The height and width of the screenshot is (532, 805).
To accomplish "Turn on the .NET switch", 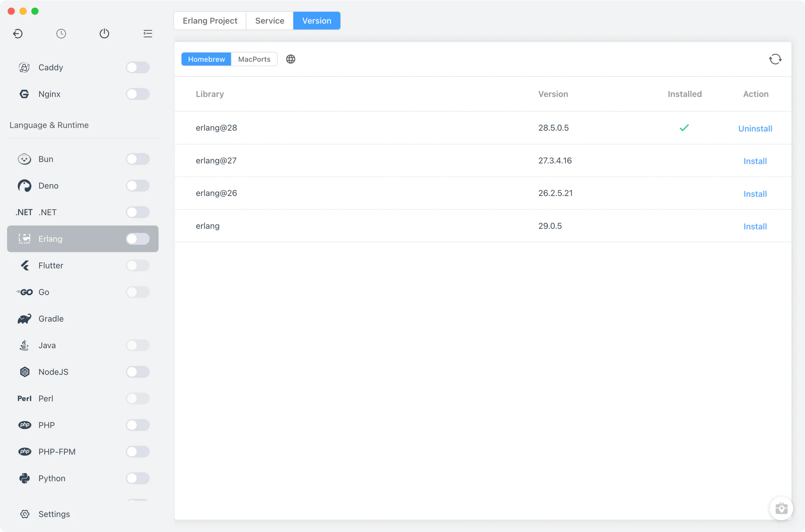I will (x=138, y=212).
